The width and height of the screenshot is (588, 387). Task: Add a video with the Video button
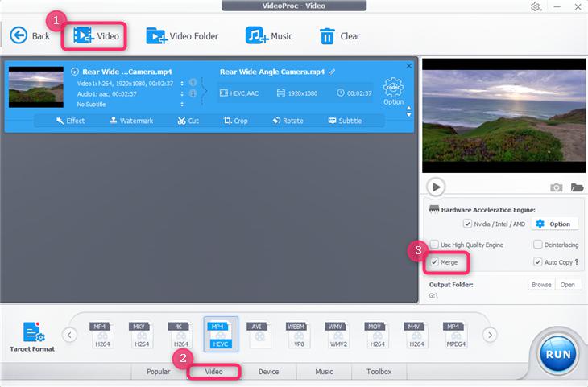96,36
